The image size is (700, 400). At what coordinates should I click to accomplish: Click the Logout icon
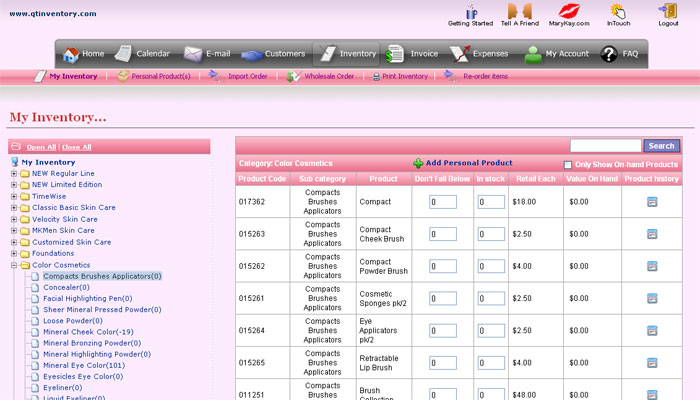[x=668, y=11]
